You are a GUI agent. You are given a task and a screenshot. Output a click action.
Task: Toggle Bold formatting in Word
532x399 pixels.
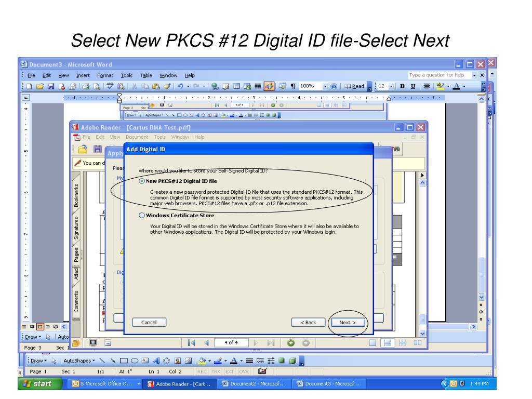coord(403,86)
